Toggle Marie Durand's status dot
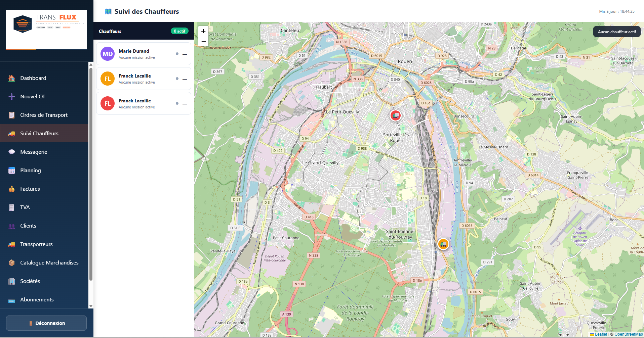 coord(177,54)
